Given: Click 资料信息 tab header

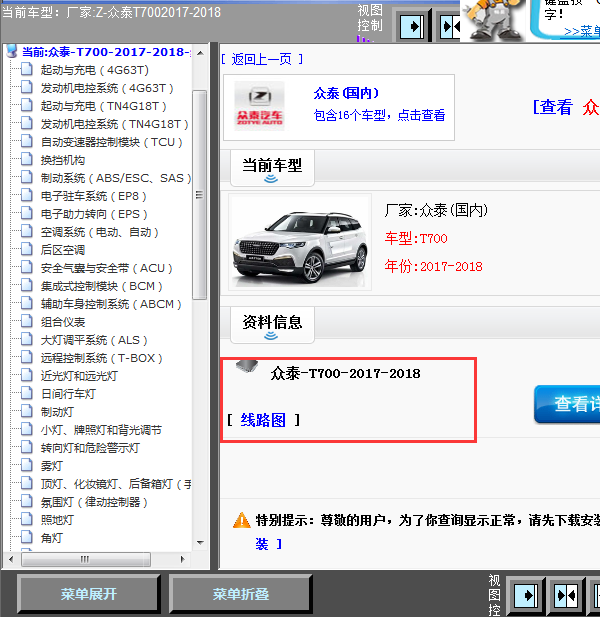Looking at the screenshot, I should click(272, 325).
